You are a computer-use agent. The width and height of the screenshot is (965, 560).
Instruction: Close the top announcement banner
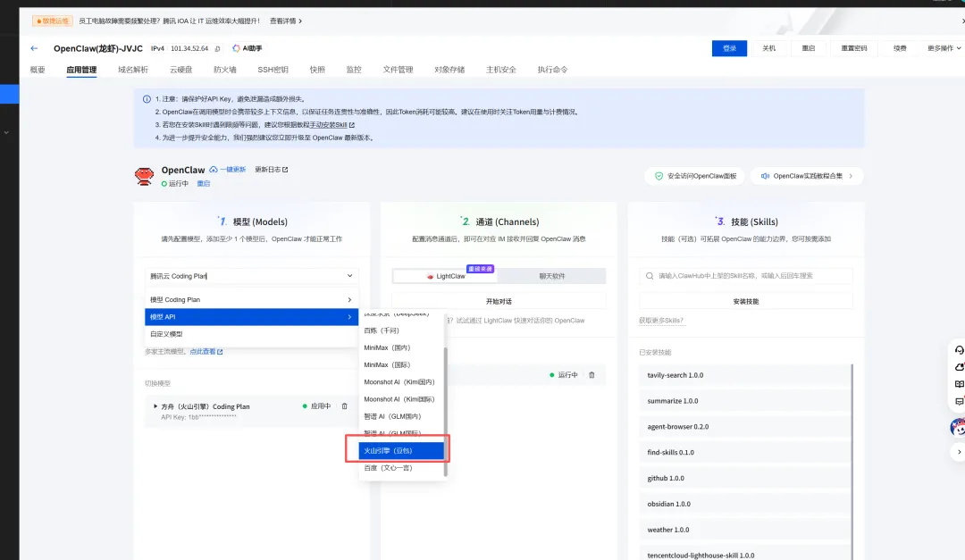(x=962, y=21)
